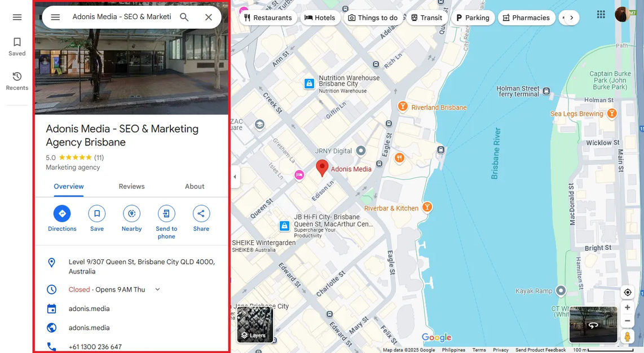Show more category chips arrow
Viewport: 644px width, 353px height.
pyautogui.click(x=571, y=17)
